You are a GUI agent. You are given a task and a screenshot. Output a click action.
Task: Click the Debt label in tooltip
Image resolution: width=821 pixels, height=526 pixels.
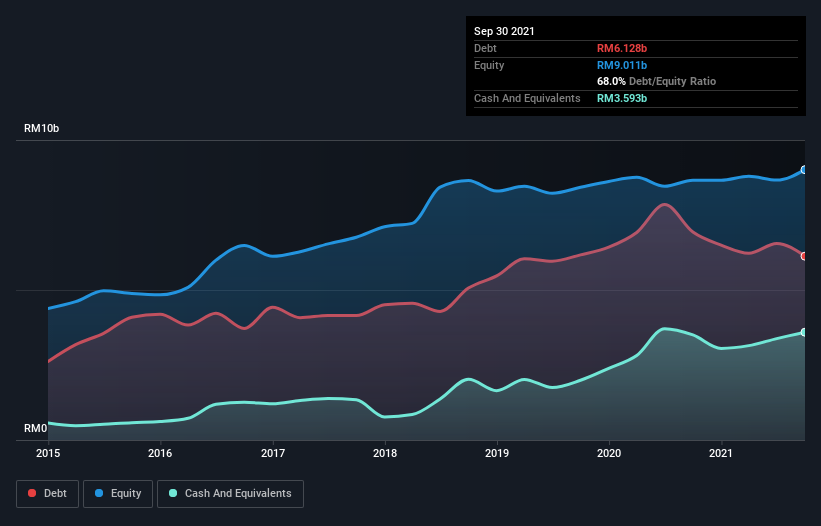pos(485,48)
